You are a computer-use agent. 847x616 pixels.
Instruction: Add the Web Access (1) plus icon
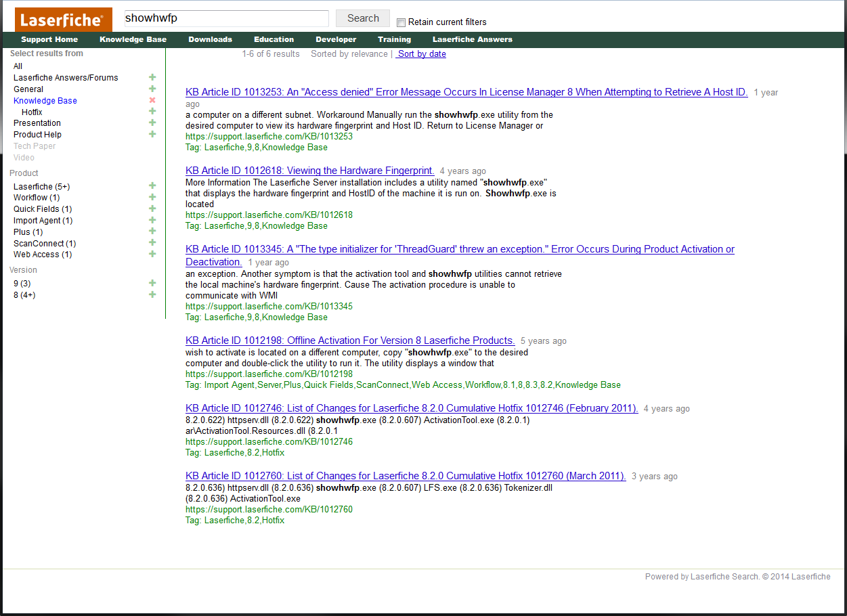click(152, 254)
